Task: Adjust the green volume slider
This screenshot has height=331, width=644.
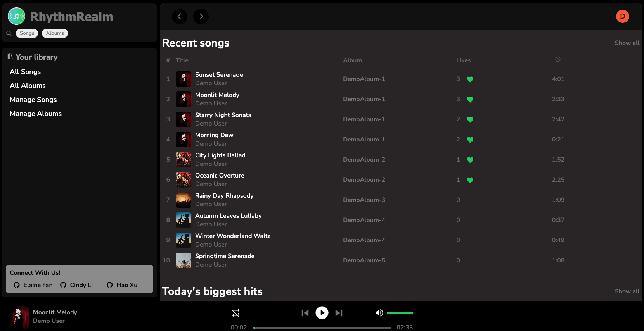Action: coord(400,313)
